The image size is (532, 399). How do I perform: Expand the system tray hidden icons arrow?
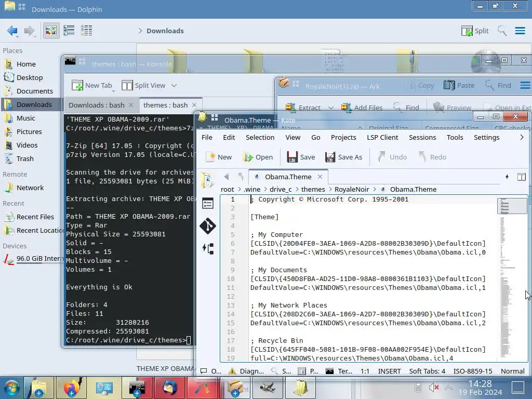click(448, 388)
